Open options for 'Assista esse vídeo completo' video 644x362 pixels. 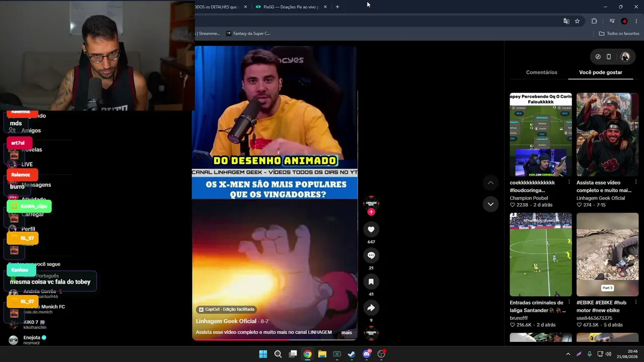(x=636, y=182)
